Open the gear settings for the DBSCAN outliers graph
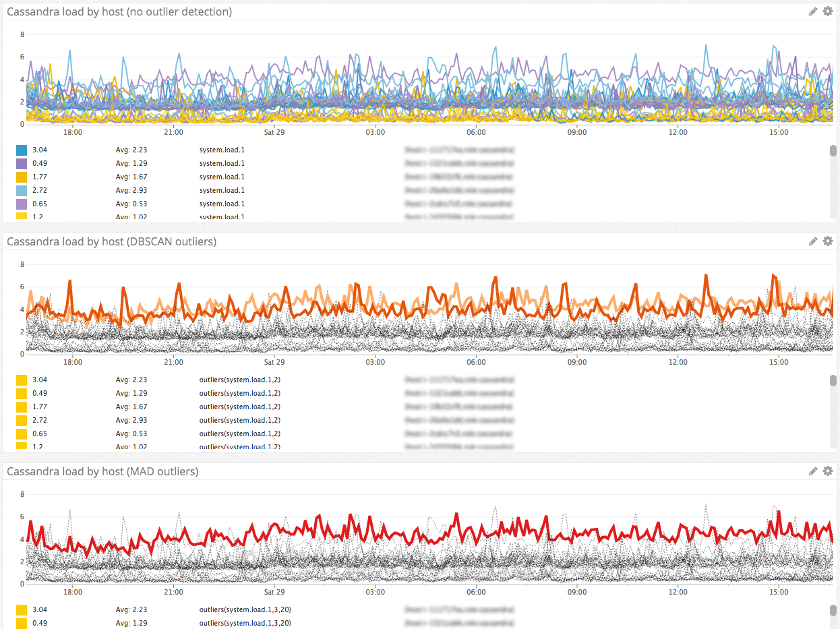This screenshot has width=840, height=629. pyautogui.click(x=828, y=241)
